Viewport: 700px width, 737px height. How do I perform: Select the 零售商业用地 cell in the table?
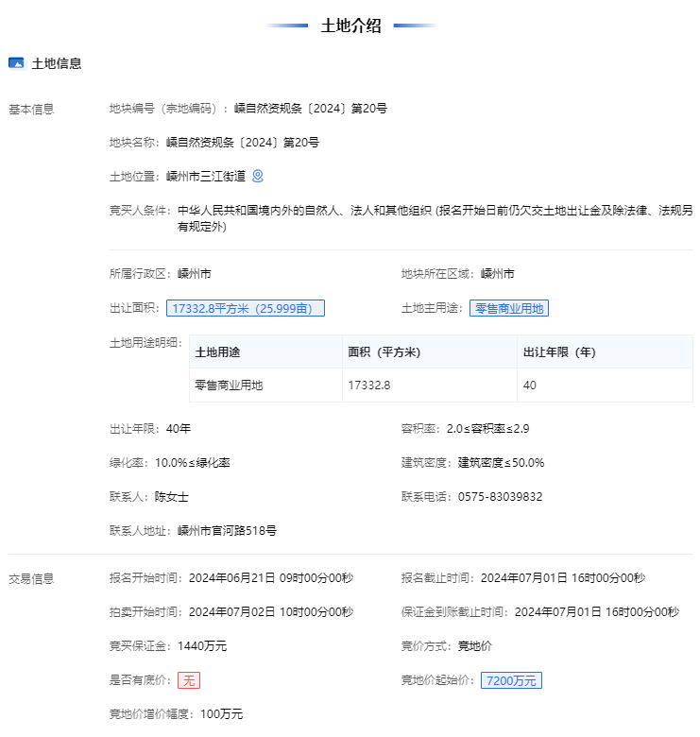click(x=229, y=386)
